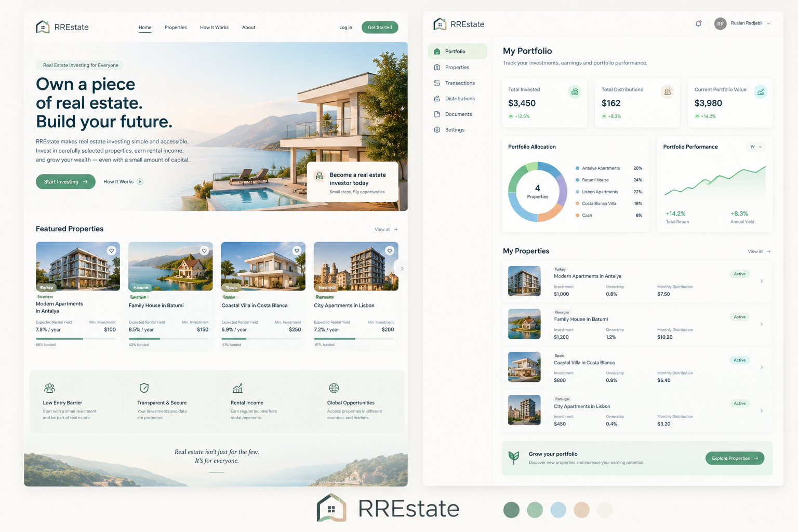Expand the City Apartments in Lisbon row chevron
Image resolution: width=798 pixels, height=532 pixels.
pyautogui.click(x=762, y=410)
